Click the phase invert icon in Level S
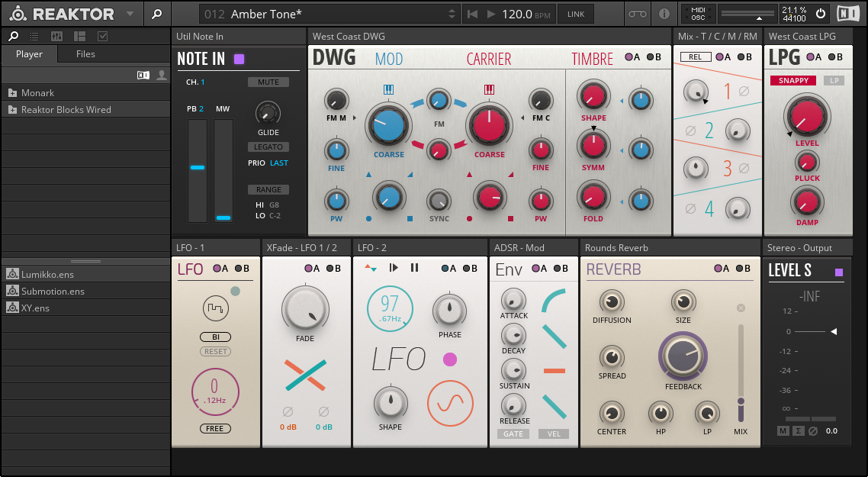 [812, 430]
